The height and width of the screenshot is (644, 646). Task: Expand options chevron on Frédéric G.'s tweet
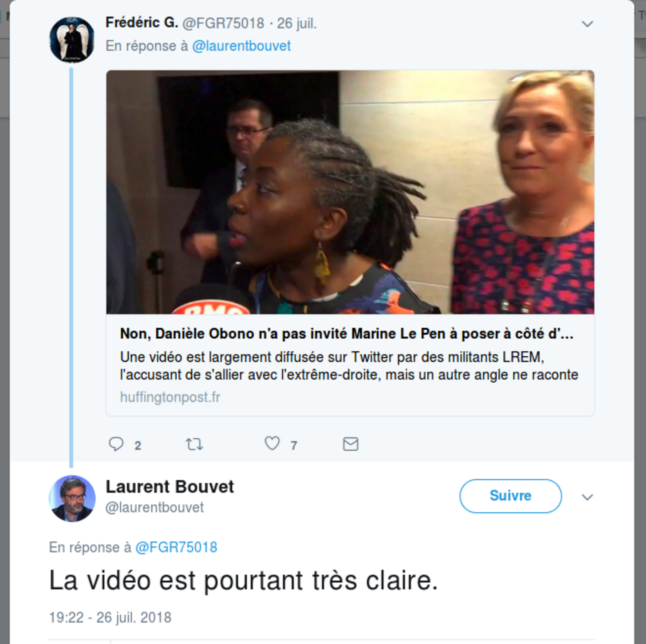(587, 24)
